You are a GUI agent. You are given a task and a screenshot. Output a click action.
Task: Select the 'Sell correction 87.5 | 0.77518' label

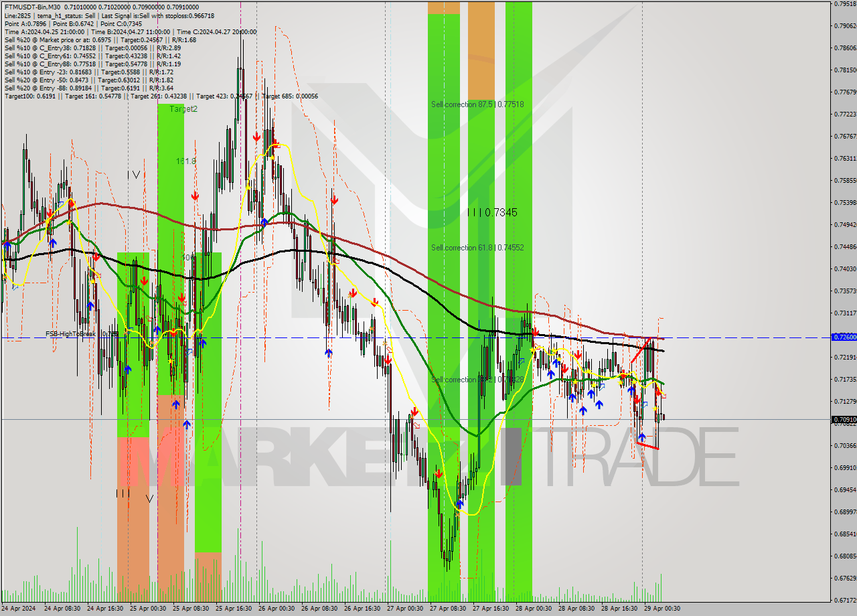(477, 104)
